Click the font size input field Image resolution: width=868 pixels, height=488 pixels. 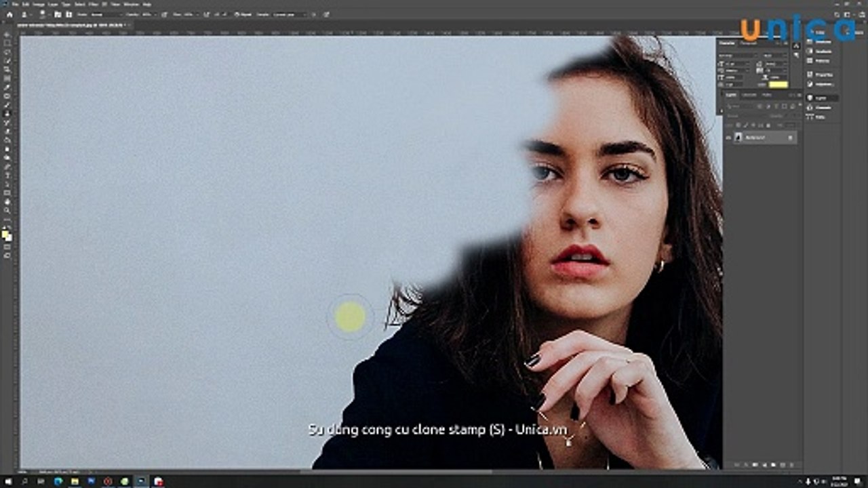(738, 64)
